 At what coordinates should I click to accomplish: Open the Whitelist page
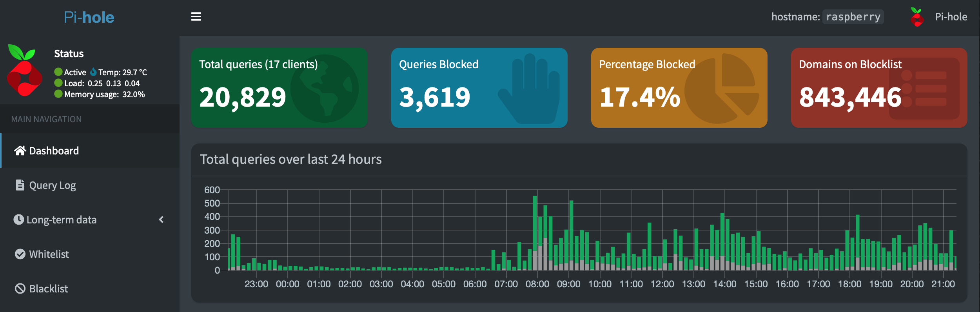click(x=90, y=254)
